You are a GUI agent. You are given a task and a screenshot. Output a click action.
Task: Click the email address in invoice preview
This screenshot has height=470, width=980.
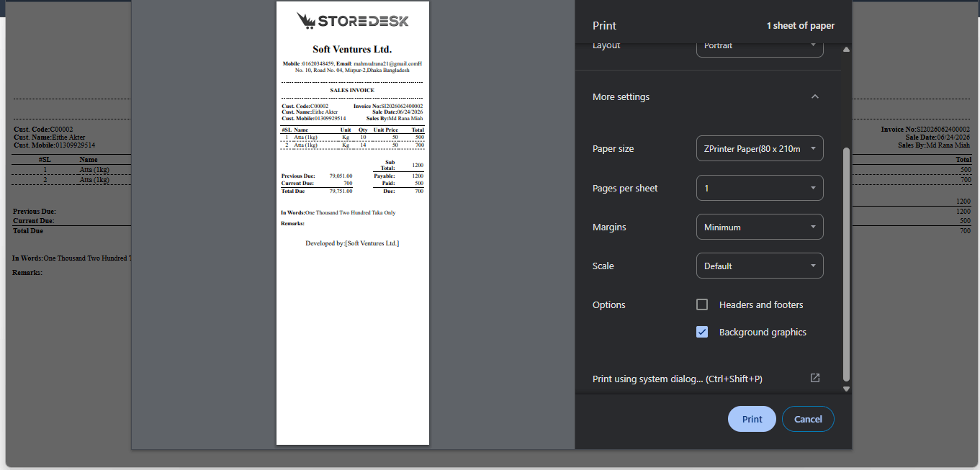pos(387,64)
